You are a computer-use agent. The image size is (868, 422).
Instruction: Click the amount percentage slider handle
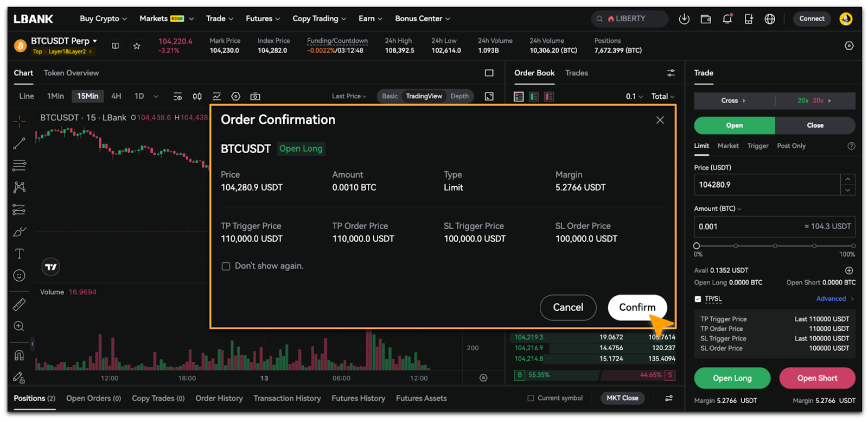697,246
